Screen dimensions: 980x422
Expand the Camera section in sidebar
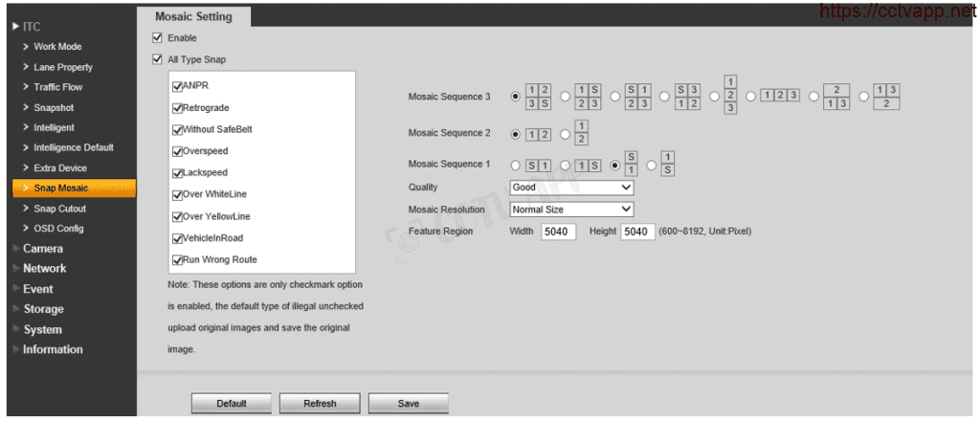(43, 249)
